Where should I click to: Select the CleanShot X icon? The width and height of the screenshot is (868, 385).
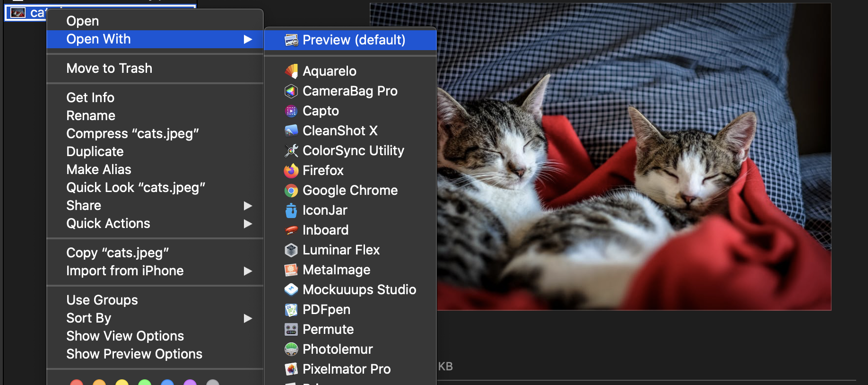[x=291, y=131]
